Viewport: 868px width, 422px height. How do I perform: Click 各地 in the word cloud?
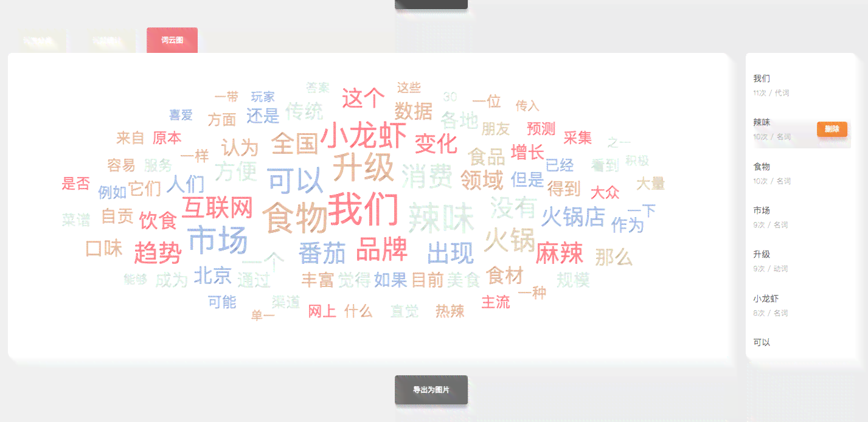[x=459, y=120]
